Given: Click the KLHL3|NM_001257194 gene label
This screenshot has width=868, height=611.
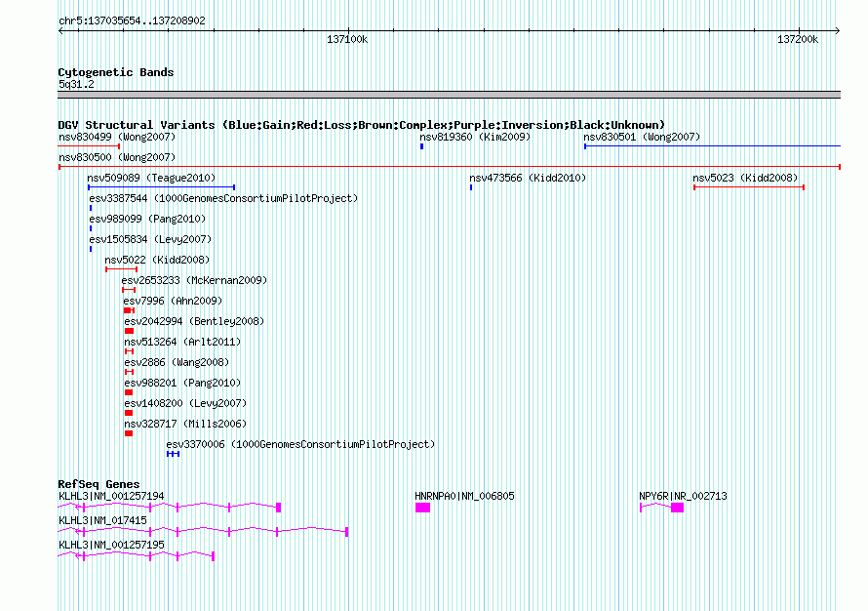Looking at the screenshot, I should tap(111, 497).
